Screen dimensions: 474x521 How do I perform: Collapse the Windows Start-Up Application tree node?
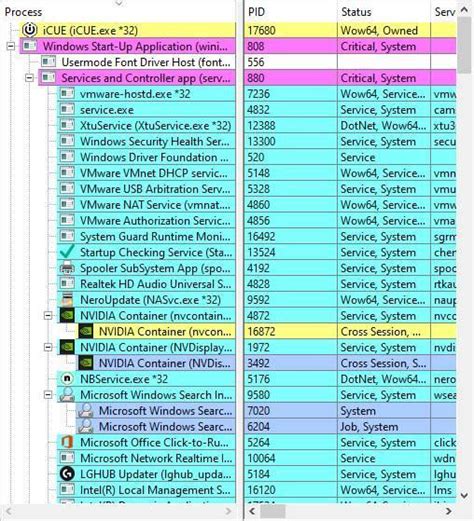(11, 46)
